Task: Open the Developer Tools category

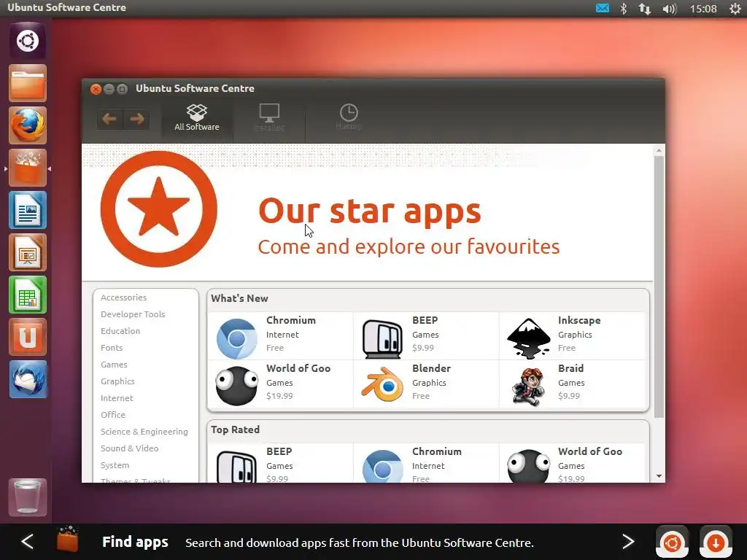Action: coord(133,314)
